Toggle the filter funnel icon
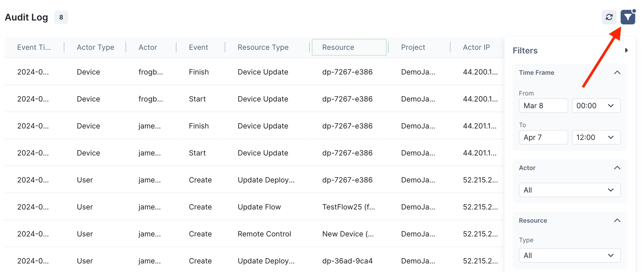This screenshot has height=272, width=644. (628, 17)
